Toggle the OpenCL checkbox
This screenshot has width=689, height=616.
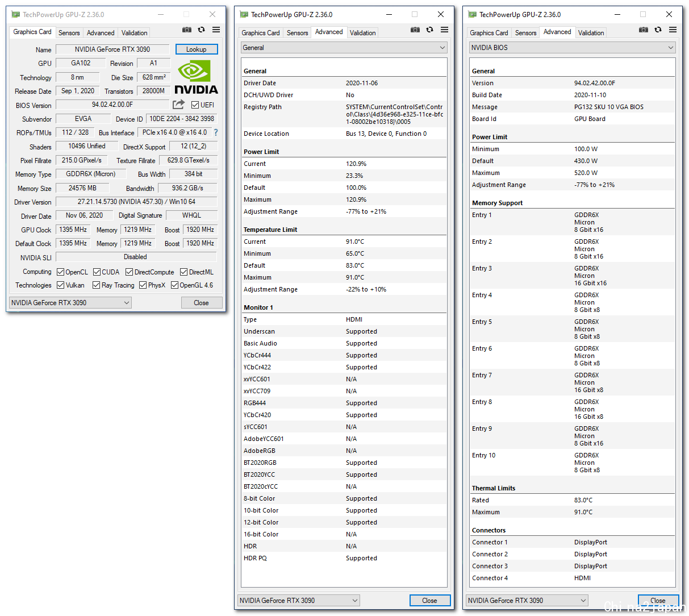point(60,272)
